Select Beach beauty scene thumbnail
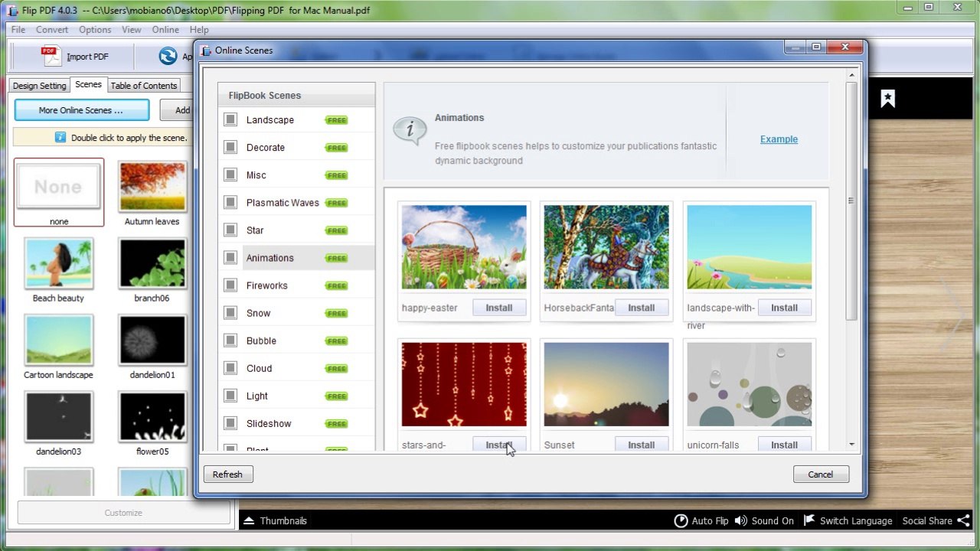This screenshot has width=980, height=551. (x=59, y=263)
